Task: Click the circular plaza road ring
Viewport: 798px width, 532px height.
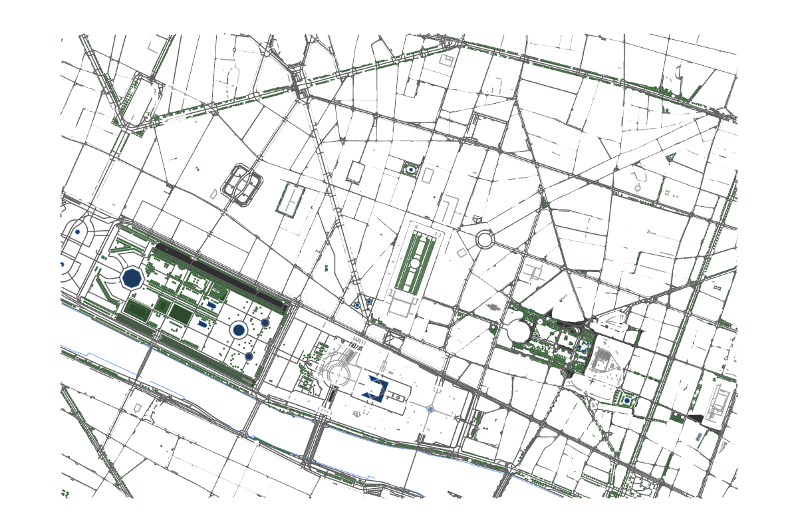Action: pyautogui.click(x=485, y=239)
